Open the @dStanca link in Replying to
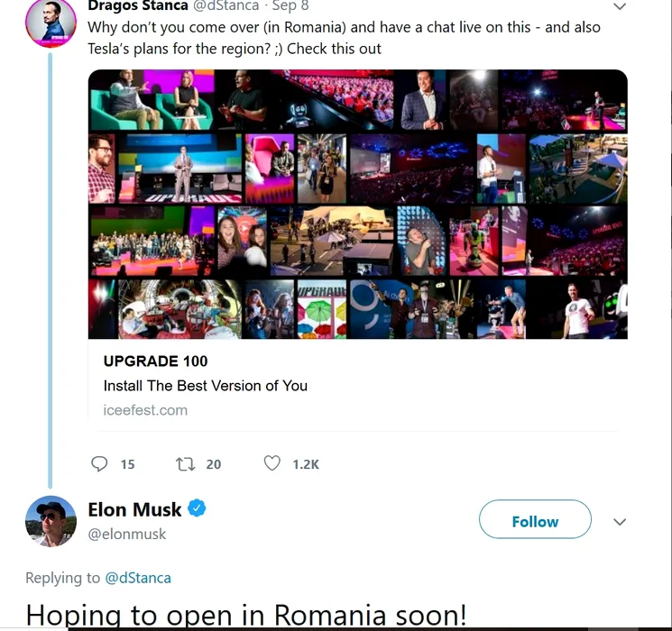Viewport: 672px width, 631px height. (x=138, y=578)
